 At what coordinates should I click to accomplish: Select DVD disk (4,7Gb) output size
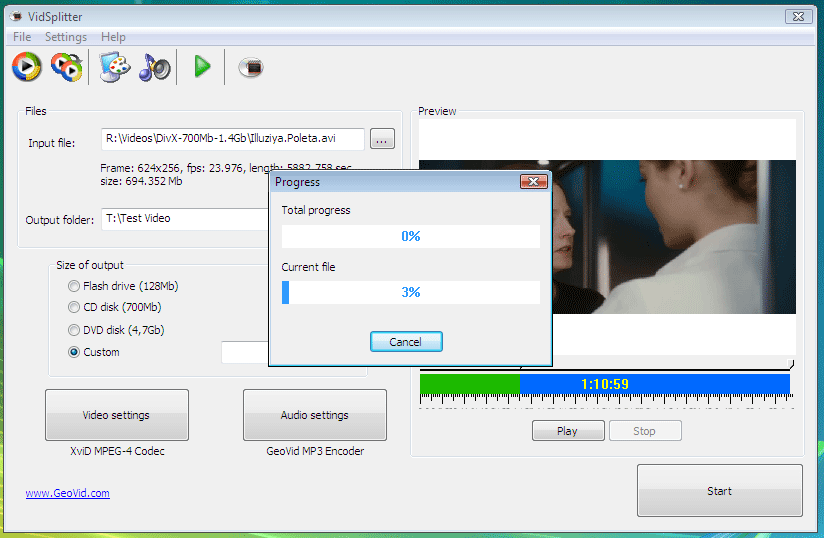pyautogui.click(x=116, y=330)
